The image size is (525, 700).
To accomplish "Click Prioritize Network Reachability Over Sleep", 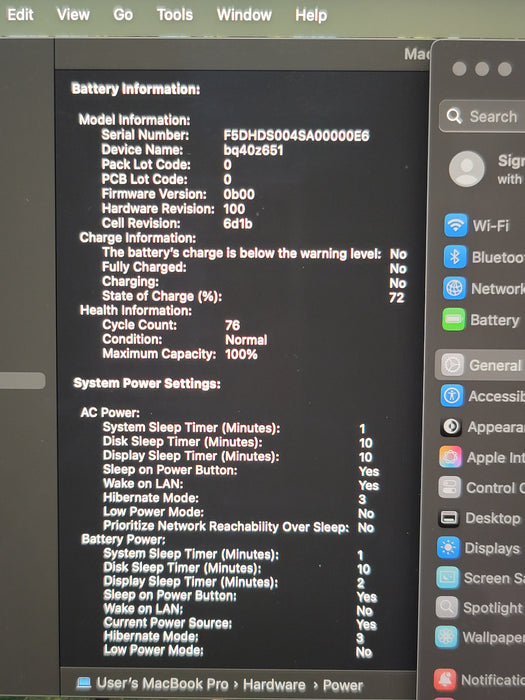I will (226, 526).
